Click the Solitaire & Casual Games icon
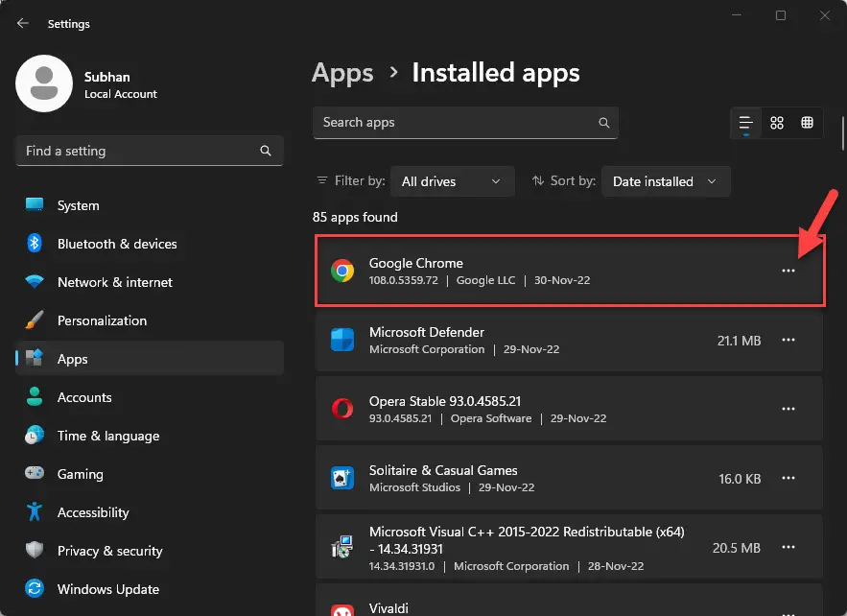 341,478
